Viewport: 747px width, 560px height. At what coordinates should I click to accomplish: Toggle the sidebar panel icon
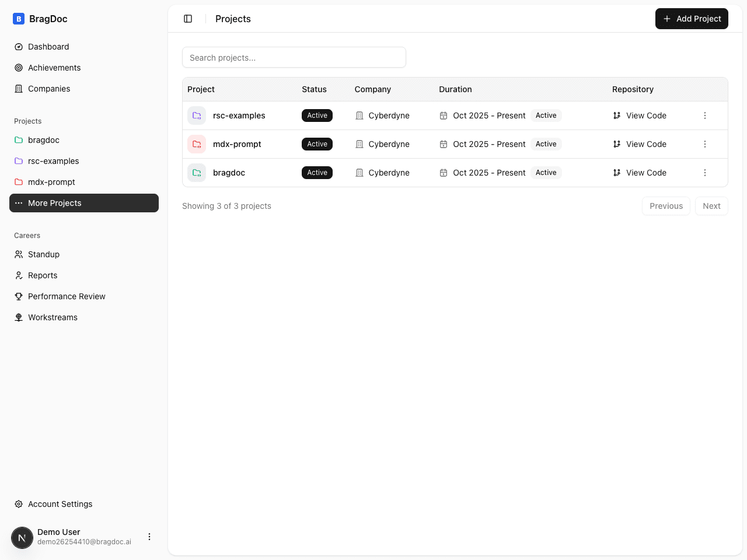pyautogui.click(x=188, y=19)
